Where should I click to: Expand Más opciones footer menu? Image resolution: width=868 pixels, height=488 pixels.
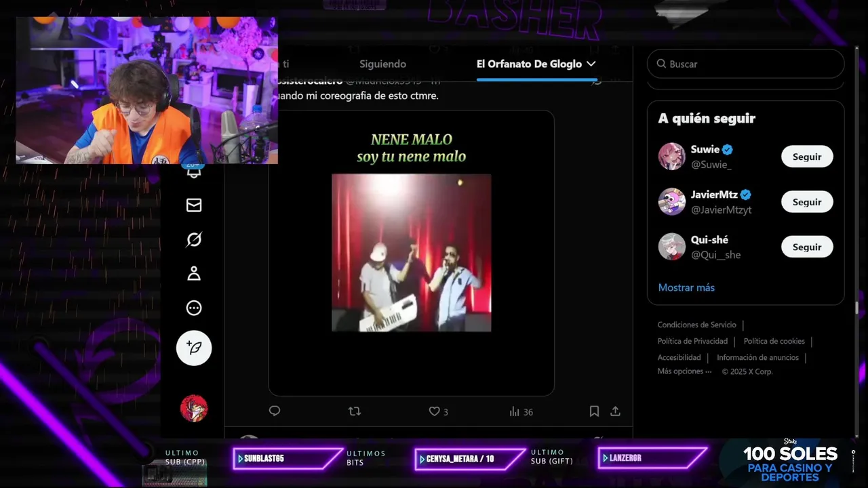click(684, 371)
